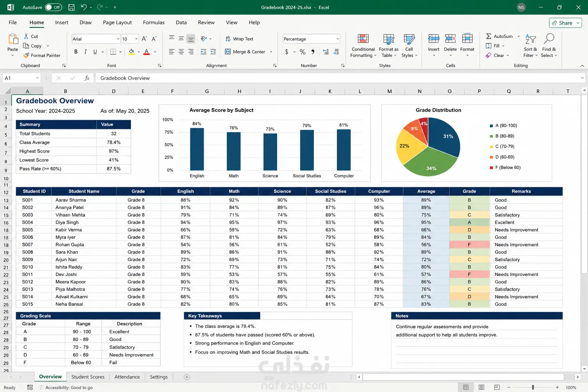Expand the Name Box dropdown arrow

pyautogui.click(x=37, y=78)
